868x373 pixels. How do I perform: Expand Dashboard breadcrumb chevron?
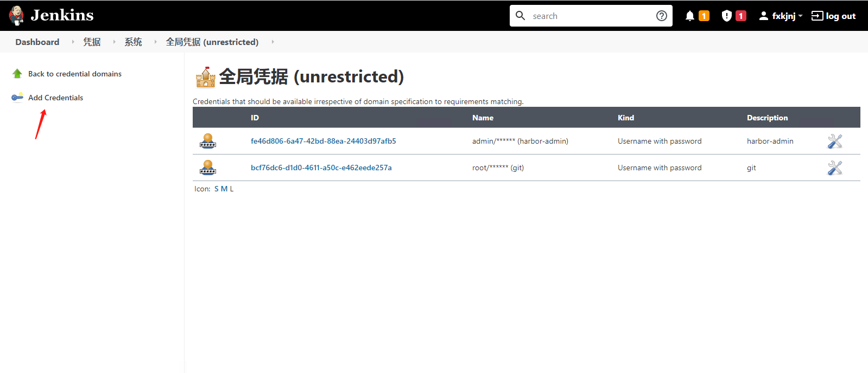pos(73,42)
